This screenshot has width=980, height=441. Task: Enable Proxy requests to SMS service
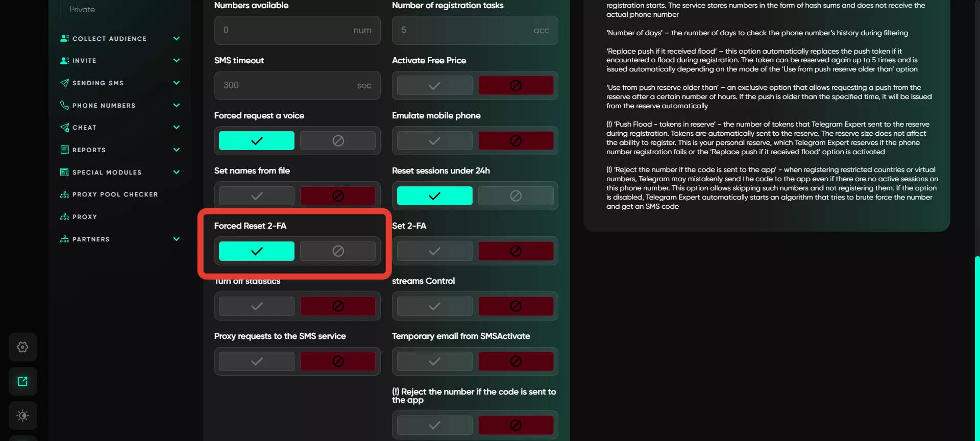pos(257,361)
